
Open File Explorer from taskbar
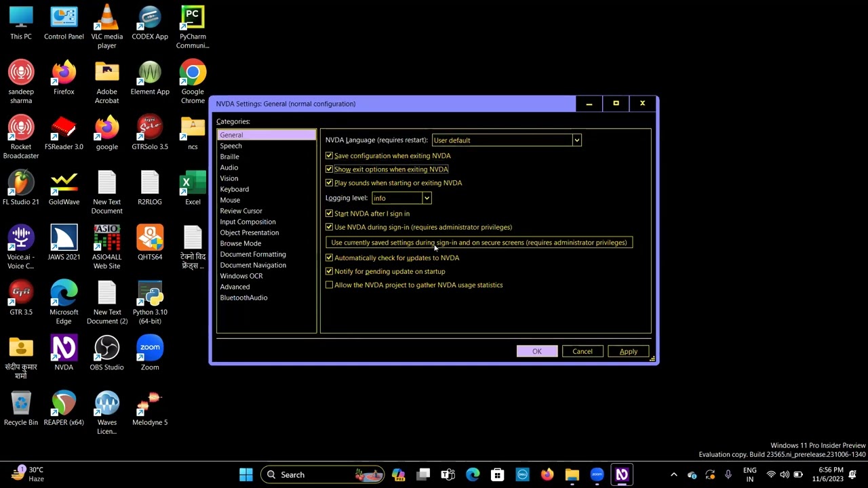click(x=572, y=474)
